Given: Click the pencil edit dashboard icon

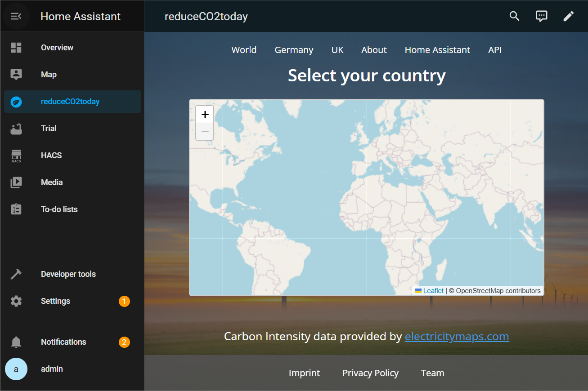Looking at the screenshot, I should (x=569, y=16).
